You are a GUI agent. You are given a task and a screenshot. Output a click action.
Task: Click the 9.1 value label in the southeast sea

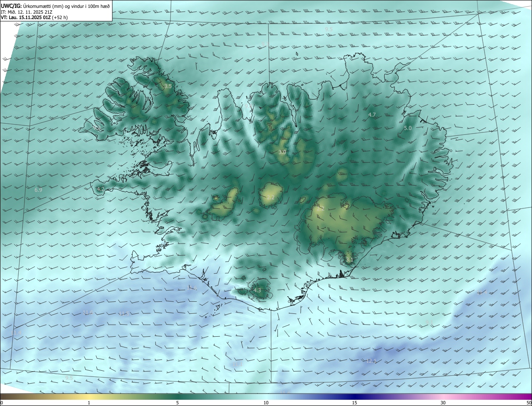coord(429,322)
